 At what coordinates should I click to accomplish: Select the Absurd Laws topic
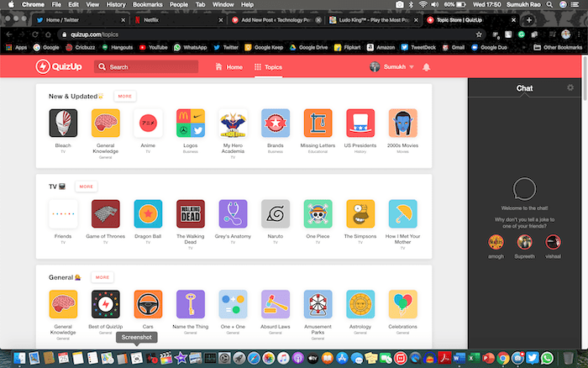(276, 304)
